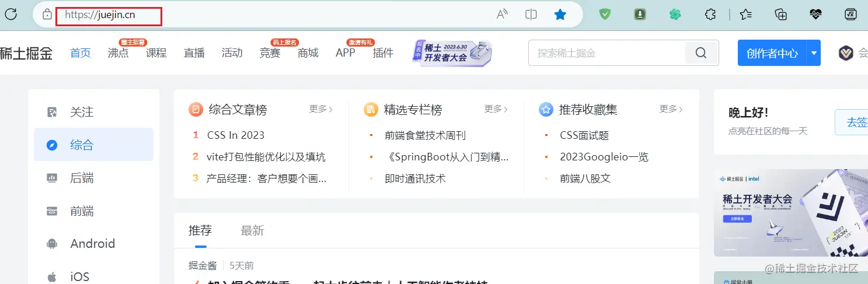Viewport: 868px width, 284px height.
Task: Expand the 创作者中心 dropdown arrow
Action: (814, 53)
